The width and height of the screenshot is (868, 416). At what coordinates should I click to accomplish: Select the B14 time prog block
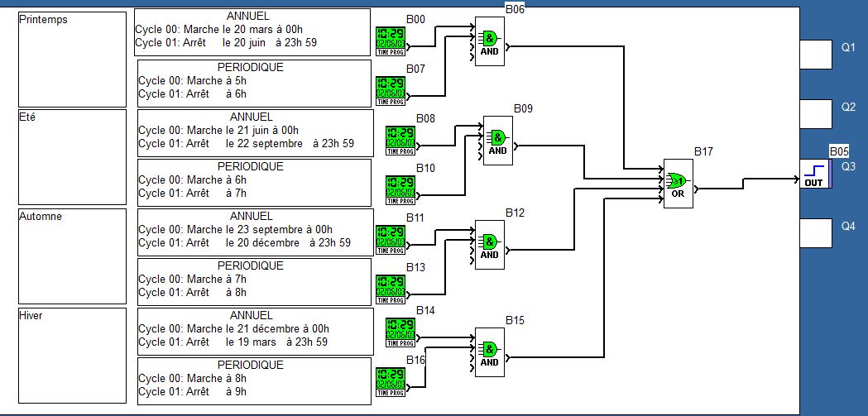pyautogui.click(x=400, y=332)
